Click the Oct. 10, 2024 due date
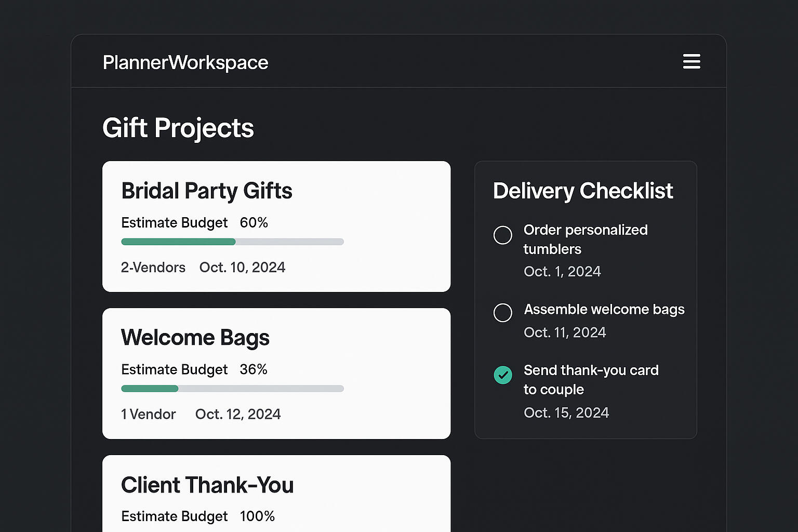Screen dimensions: 798x532 coord(242,268)
